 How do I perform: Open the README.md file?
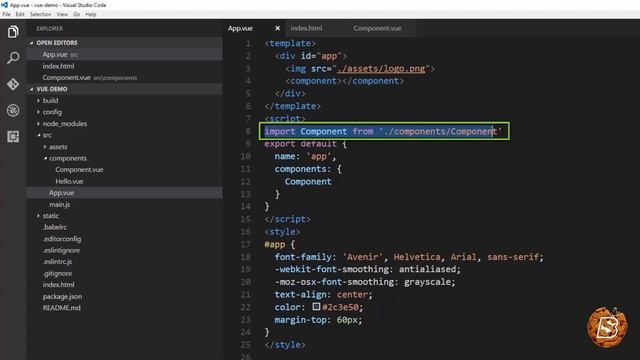61,308
